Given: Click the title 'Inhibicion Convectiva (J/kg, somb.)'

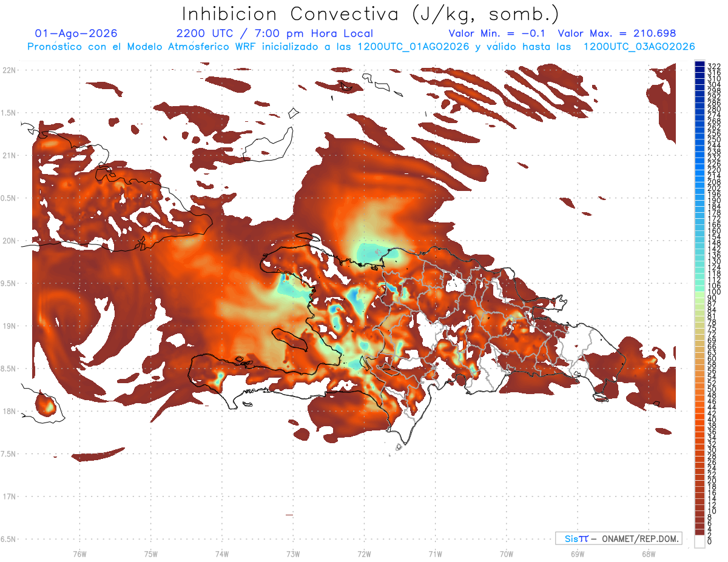Looking at the screenshot, I should (x=371, y=14).
